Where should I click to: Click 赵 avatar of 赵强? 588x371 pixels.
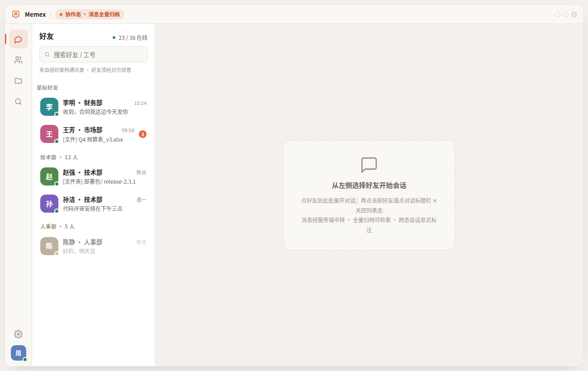click(x=49, y=176)
